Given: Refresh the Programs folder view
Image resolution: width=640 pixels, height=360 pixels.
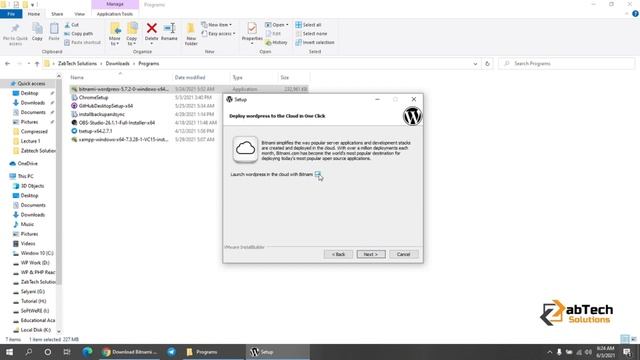Looking at the screenshot, I should coord(487,64).
